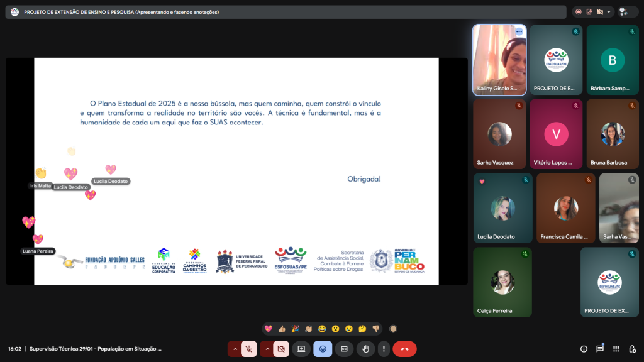Click the present screen button
The height and width of the screenshot is (362, 644).
click(x=301, y=349)
